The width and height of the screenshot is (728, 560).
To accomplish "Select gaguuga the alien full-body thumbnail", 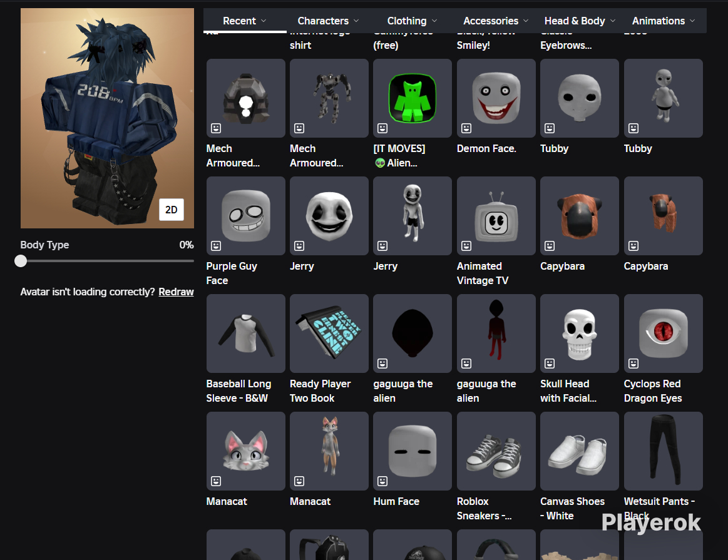I will (496, 333).
